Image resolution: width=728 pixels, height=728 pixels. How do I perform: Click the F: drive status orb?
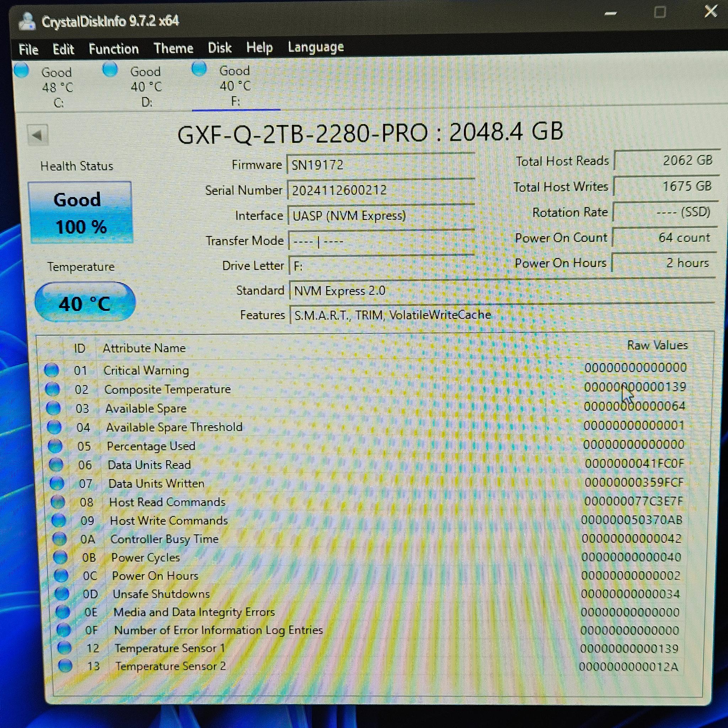click(x=199, y=69)
